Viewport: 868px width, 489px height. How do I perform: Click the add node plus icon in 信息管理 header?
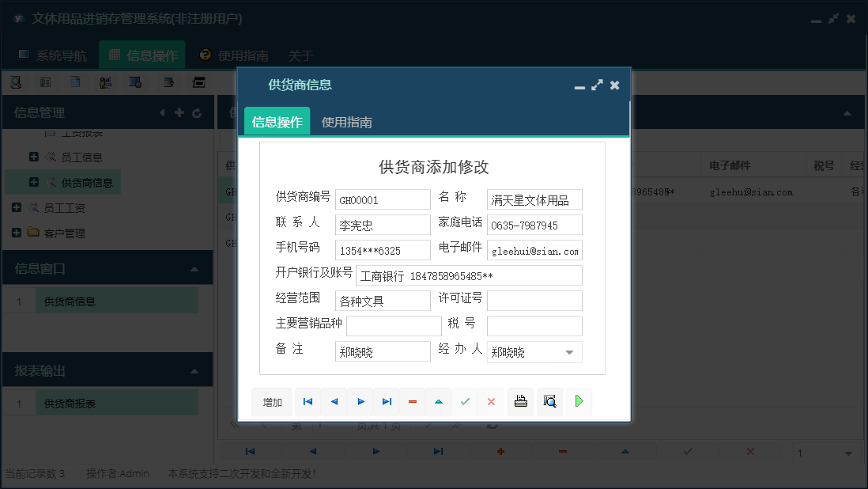click(179, 112)
